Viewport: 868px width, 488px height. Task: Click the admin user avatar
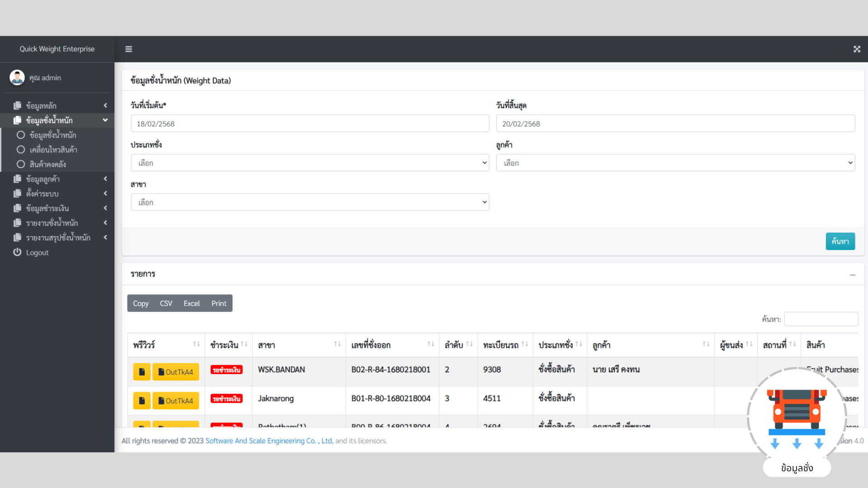(x=17, y=77)
